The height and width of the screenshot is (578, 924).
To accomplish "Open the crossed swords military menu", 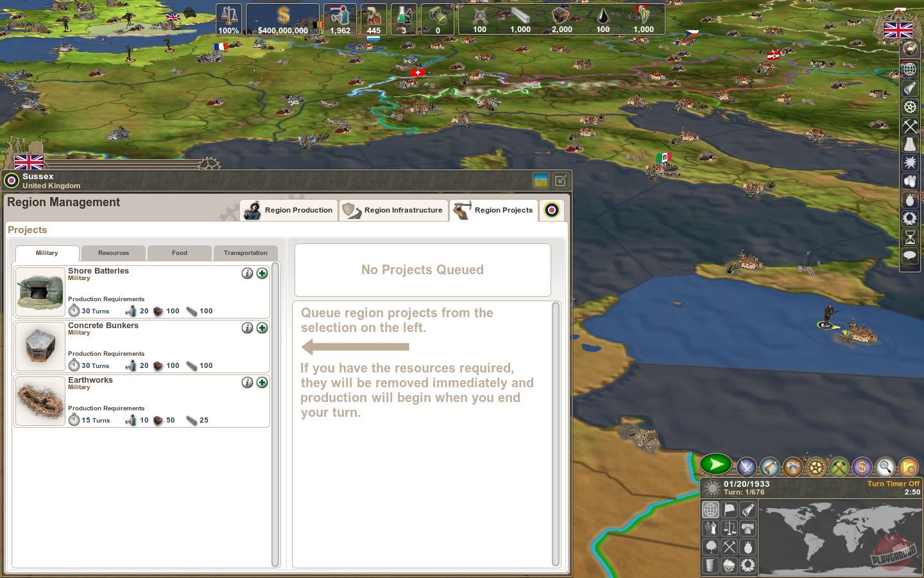I will tap(746, 467).
